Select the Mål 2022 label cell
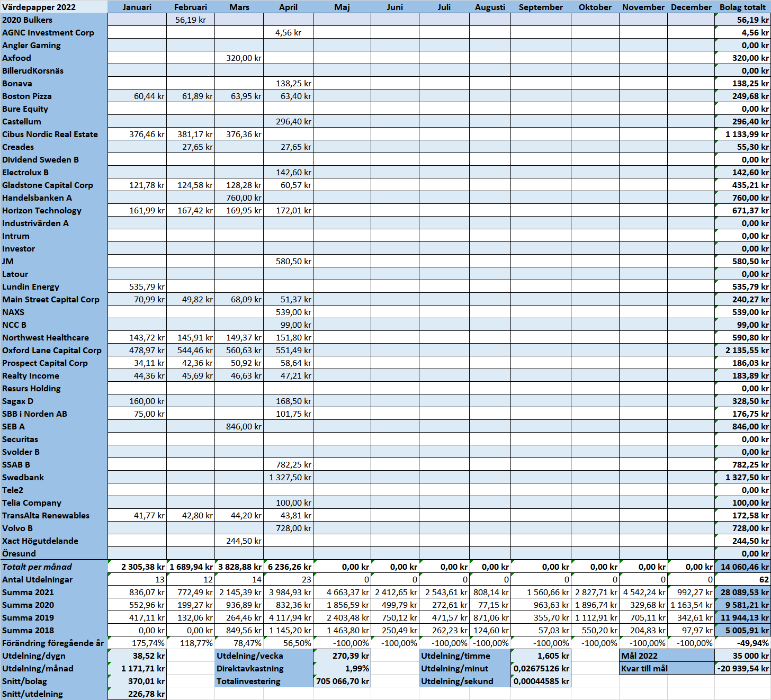 [667, 656]
